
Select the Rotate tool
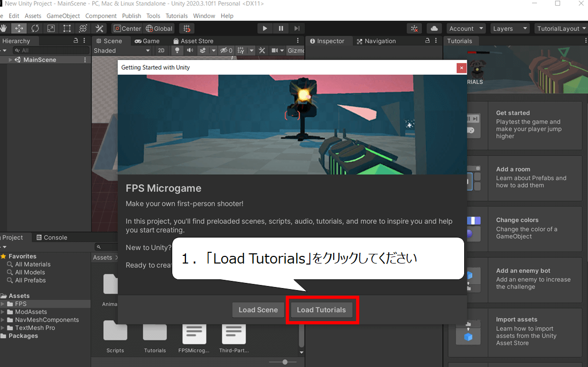(35, 29)
